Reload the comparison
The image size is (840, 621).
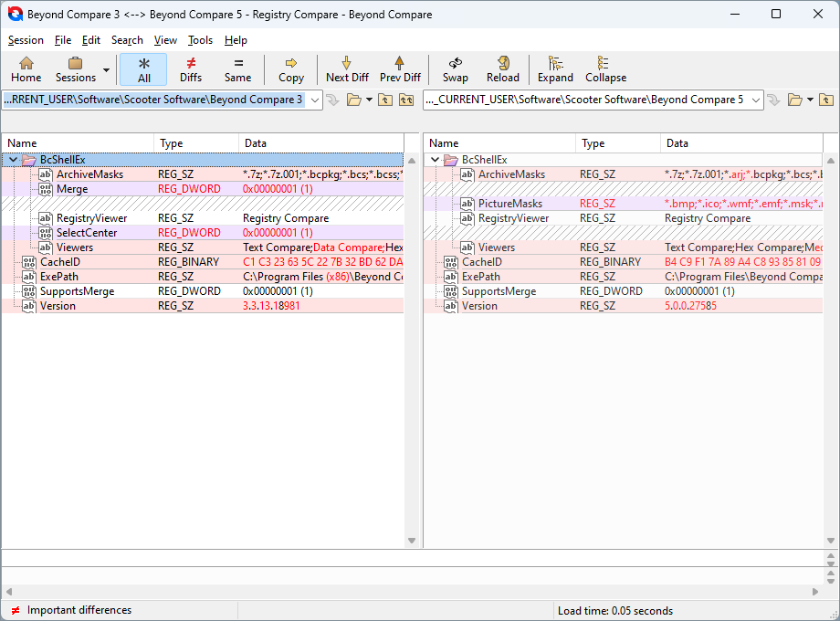(502, 68)
